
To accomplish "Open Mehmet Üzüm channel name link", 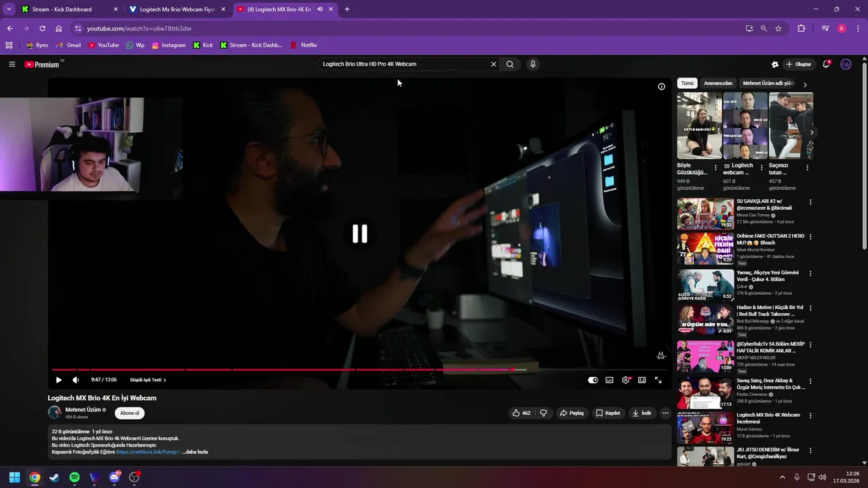I will coord(83,409).
